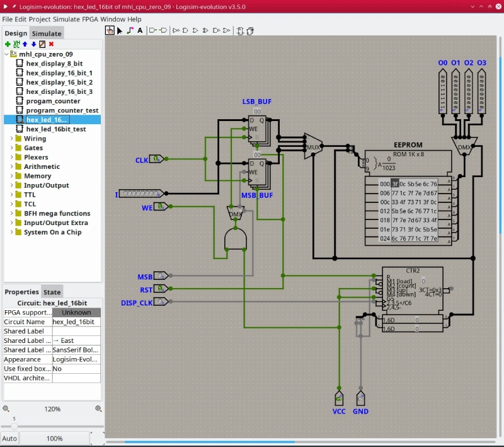This screenshot has width=504, height=447.
Task: Switch to the Simulate tab
Action: [x=46, y=33]
